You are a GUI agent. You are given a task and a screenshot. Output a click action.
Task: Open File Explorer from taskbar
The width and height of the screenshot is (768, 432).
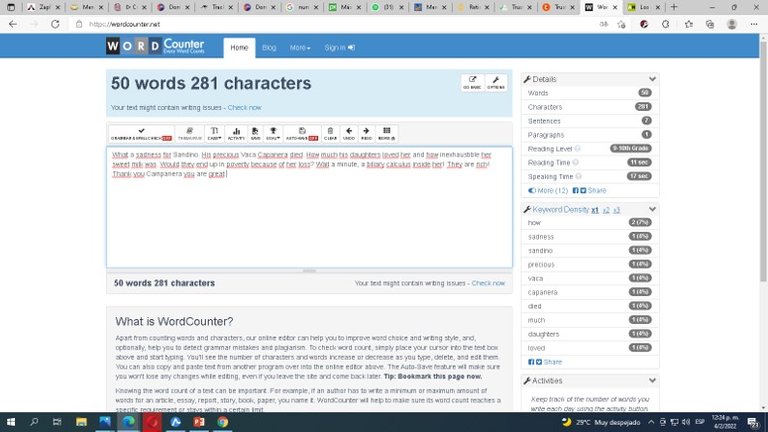coord(81,422)
